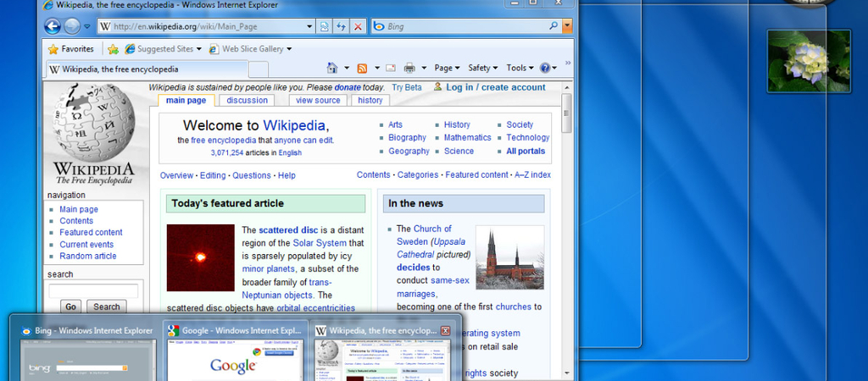Select the Wikipedia, the free encyclopedia tab
The height and width of the screenshot is (381, 868).
coord(147,69)
